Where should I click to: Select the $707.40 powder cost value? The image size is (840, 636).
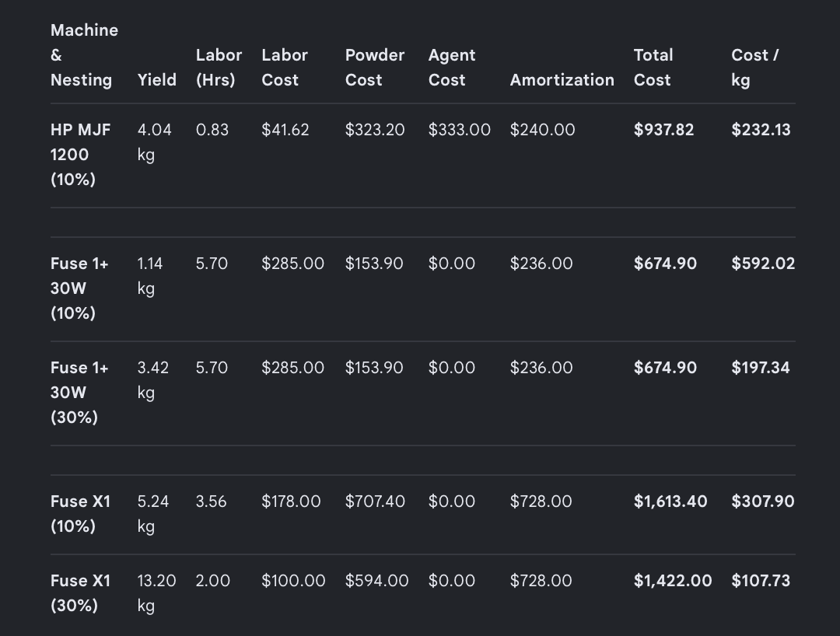375,501
